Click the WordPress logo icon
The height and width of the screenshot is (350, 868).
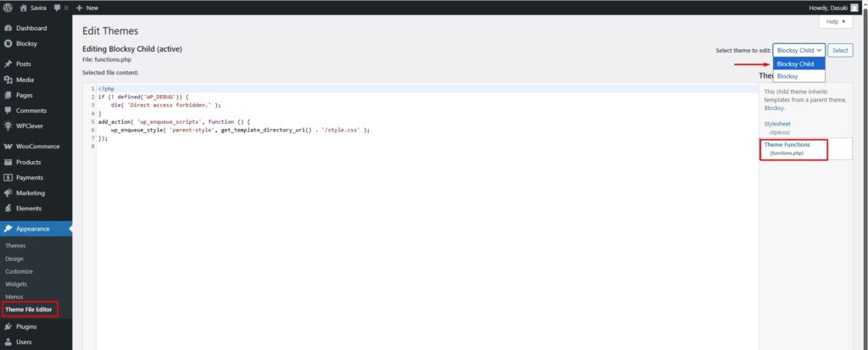click(x=8, y=8)
